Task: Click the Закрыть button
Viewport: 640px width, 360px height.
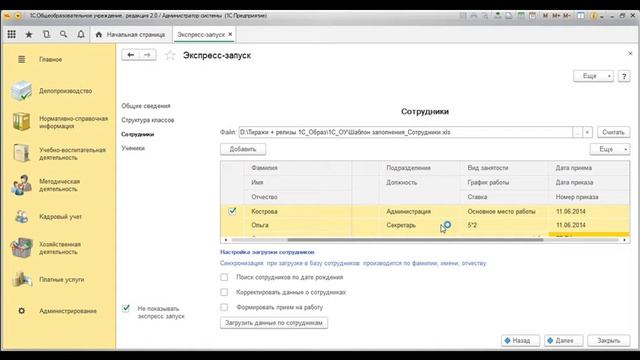Action: point(609,340)
